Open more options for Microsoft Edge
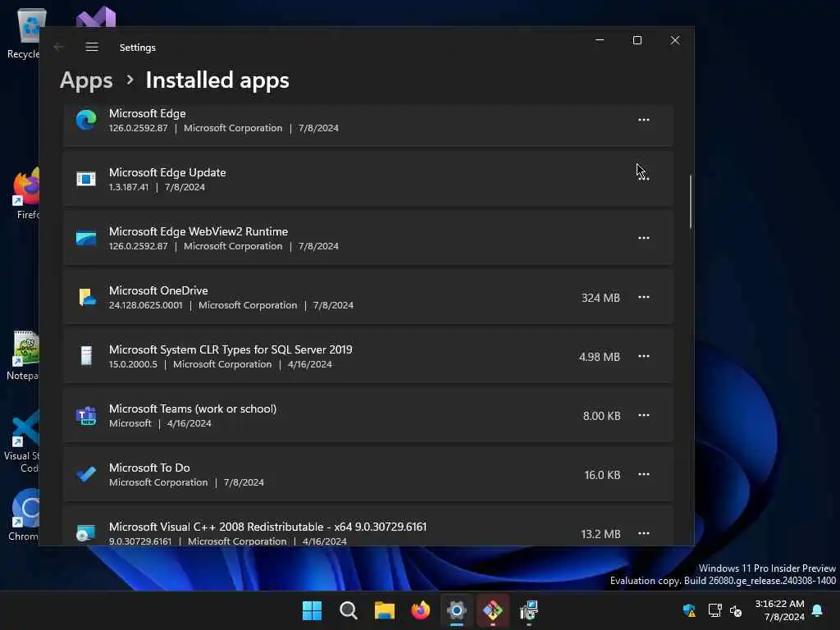Screen dimensions: 840x630 pos(644,120)
